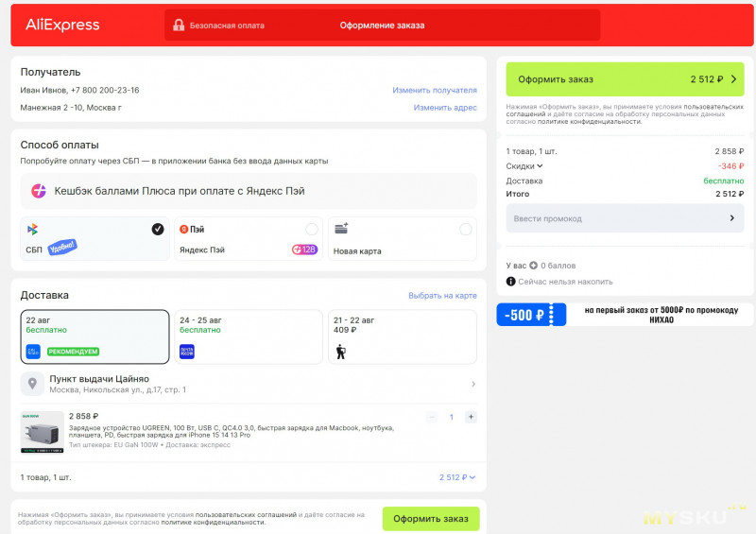
Task: Select 'Новая карта' payment radio
Action: [466, 229]
